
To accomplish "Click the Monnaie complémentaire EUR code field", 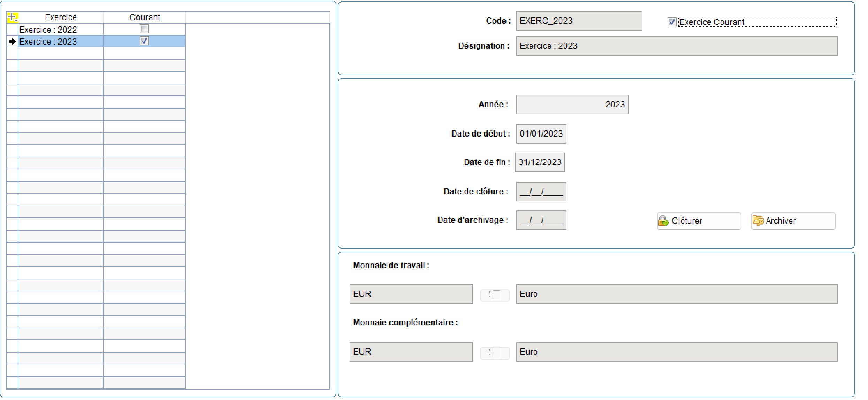I will [411, 352].
